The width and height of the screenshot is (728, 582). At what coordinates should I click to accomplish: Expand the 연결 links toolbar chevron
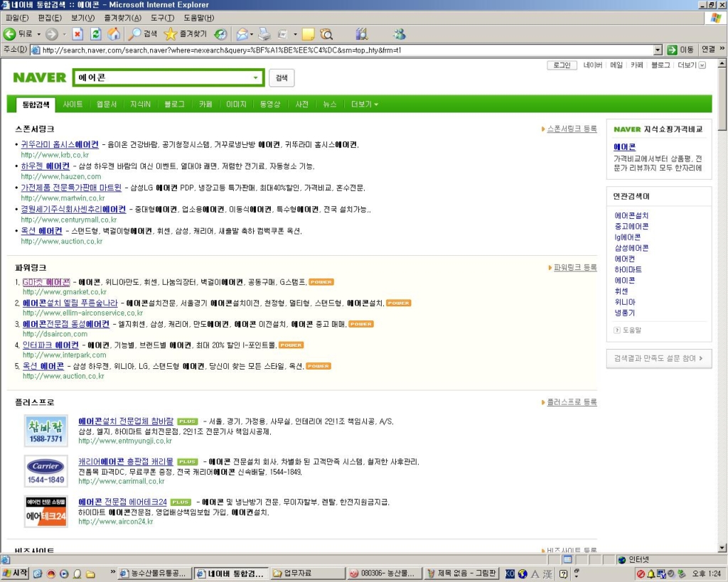coord(722,48)
